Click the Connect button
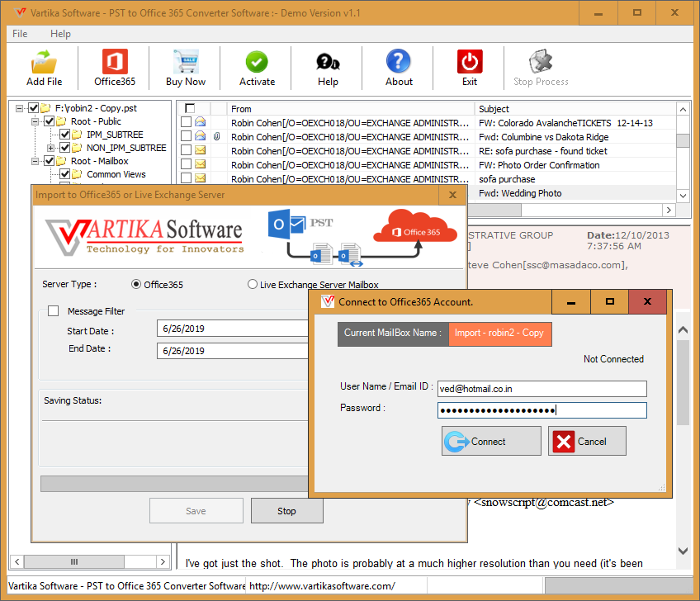 pyautogui.click(x=491, y=441)
